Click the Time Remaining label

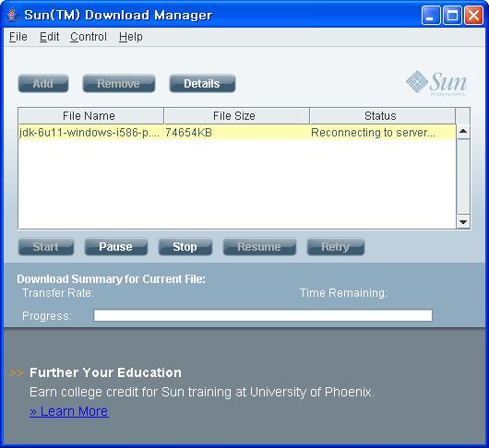point(343,293)
